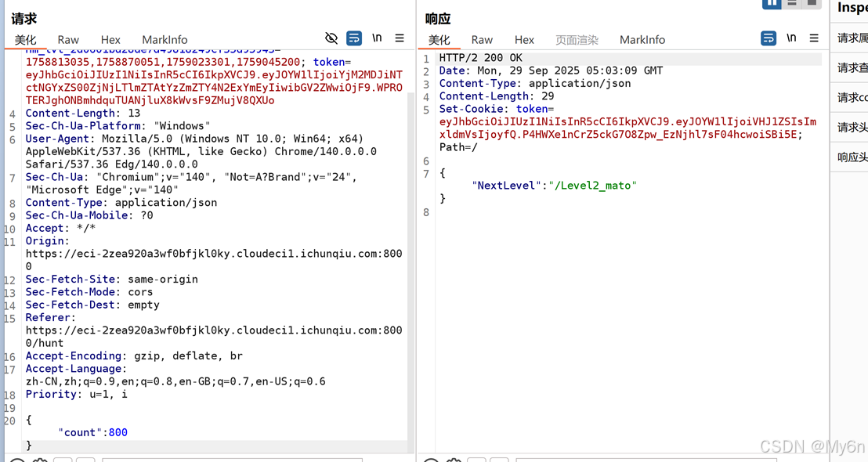
Task: Switch to the response Raw tab
Action: click(x=482, y=40)
